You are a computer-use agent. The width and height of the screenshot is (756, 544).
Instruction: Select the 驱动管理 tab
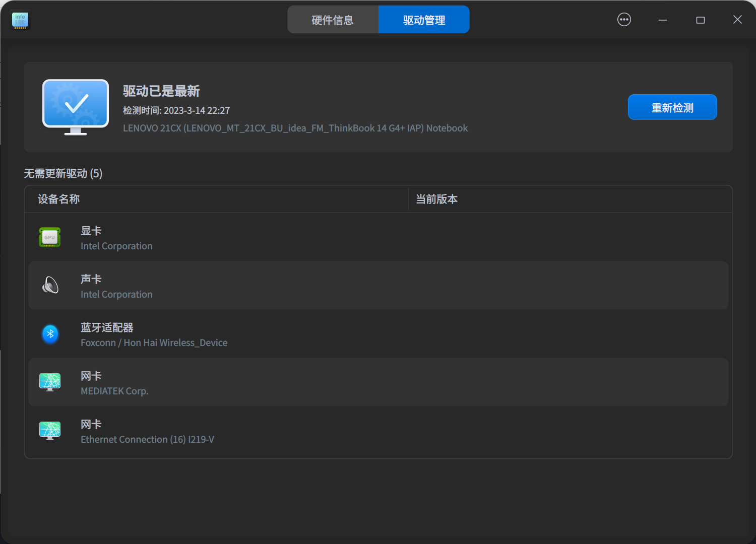(424, 20)
